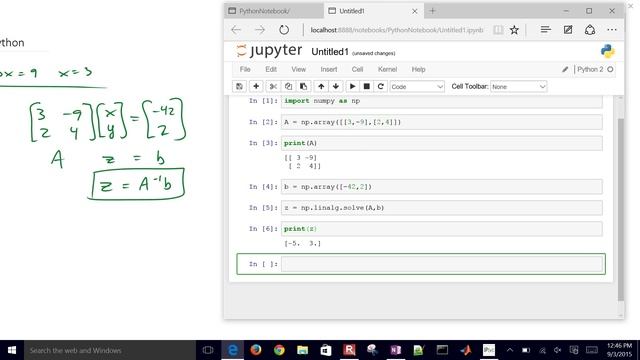Run the selected cell play button
This screenshot has height=360, width=640.
pos(353,87)
